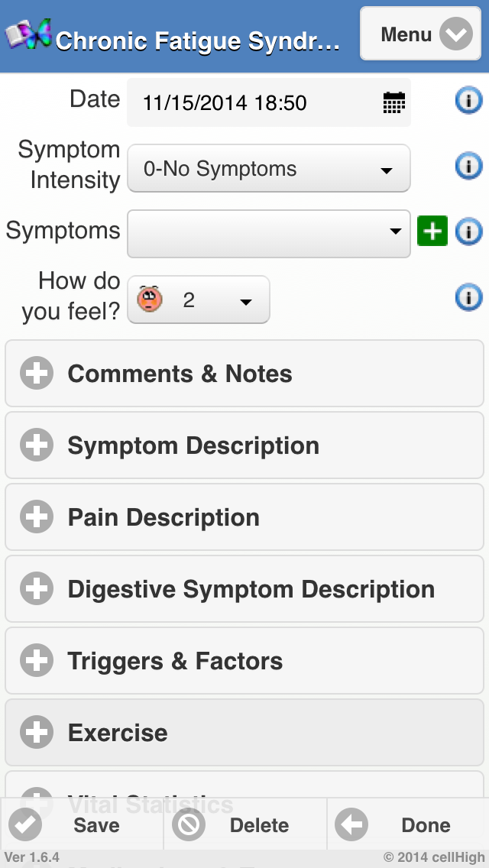Expand the Exercise section
The width and height of the screenshot is (489, 868).
pos(244,733)
